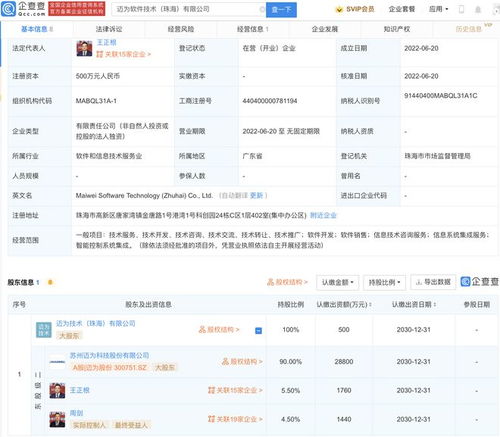The width and height of the screenshot is (500, 437).
Task: Click the 查一下 search button
Action: 281,10
